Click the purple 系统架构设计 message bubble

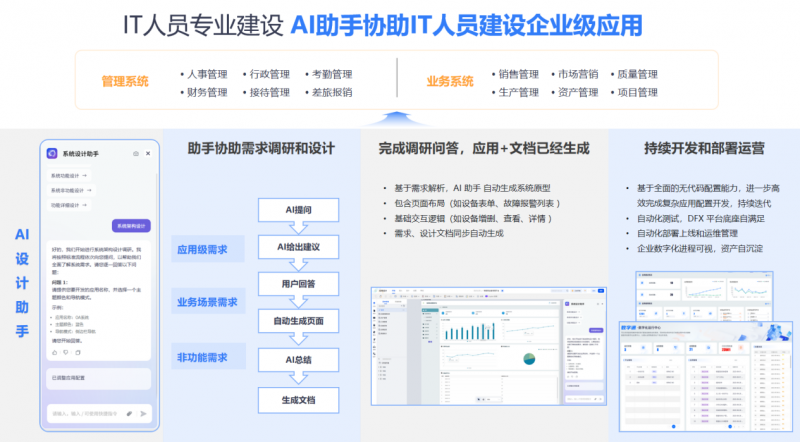[130, 225]
